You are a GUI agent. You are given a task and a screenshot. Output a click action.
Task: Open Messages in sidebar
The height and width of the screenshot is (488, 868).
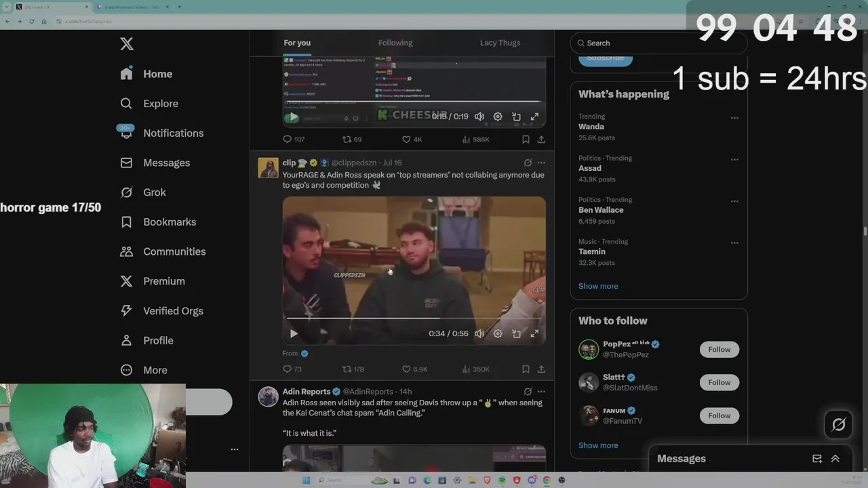tap(155, 163)
